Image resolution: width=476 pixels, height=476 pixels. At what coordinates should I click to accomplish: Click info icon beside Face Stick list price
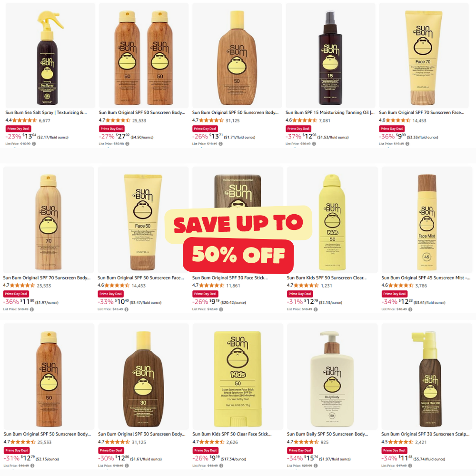pyautogui.click(x=221, y=309)
